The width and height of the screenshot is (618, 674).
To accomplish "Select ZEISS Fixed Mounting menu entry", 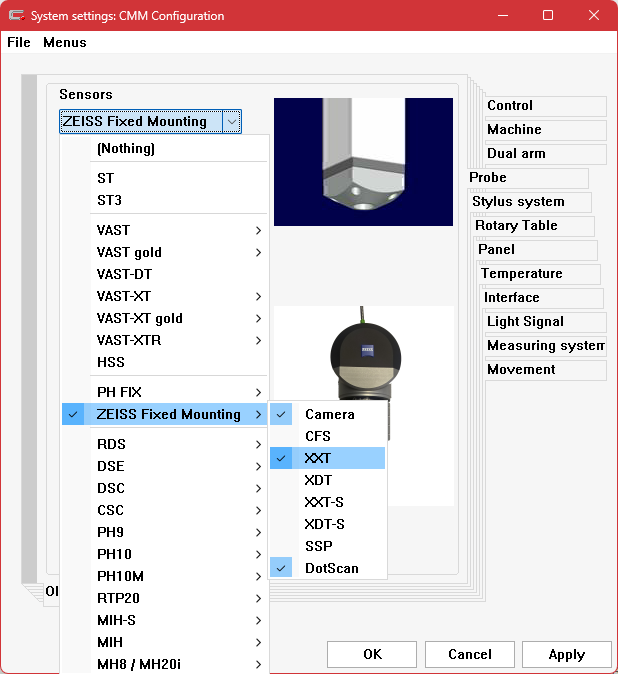I will [x=165, y=414].
